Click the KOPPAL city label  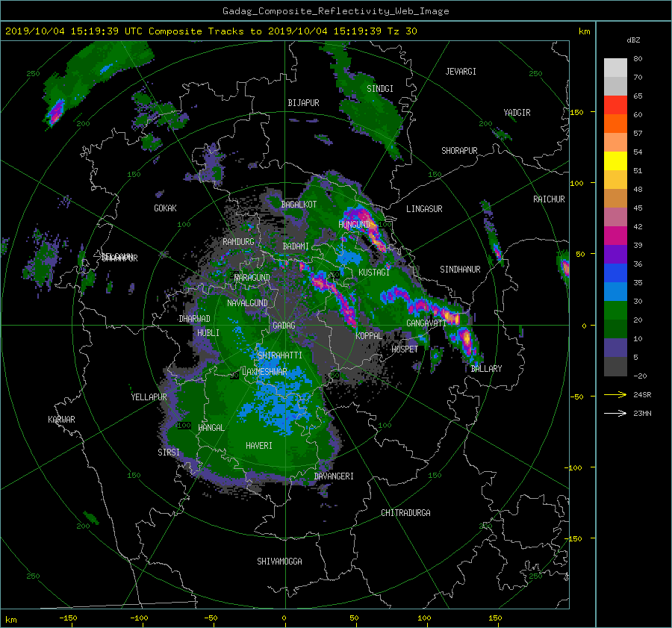coord(369,336)
